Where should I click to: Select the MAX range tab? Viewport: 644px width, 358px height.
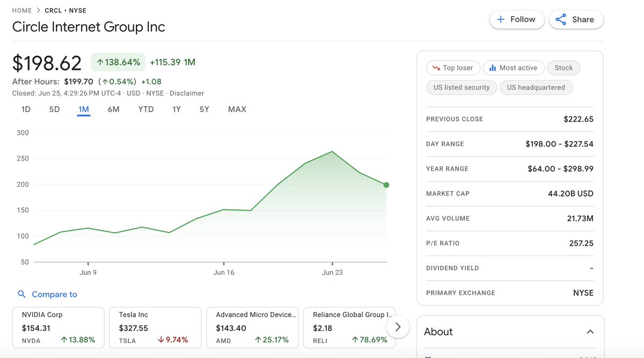point(237,109)
